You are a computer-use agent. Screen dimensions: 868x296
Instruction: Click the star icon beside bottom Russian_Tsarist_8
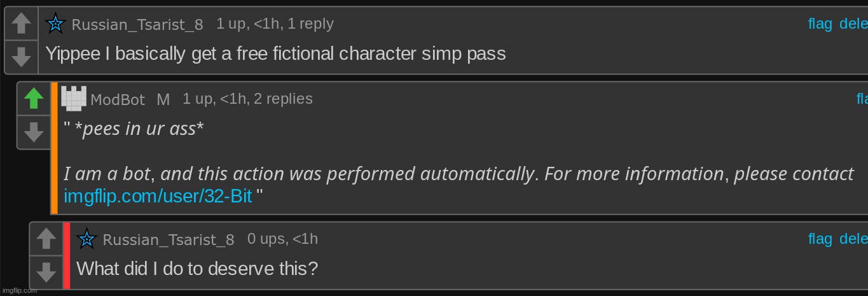[x=87, y=239]
